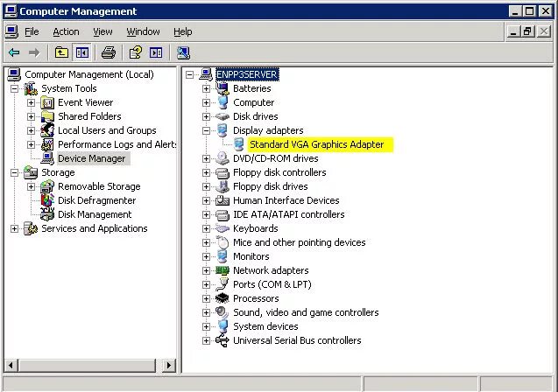Viewport: 558px width, 392px height.
Task: Click the Up one level folder icon
Action: [61, 53]
